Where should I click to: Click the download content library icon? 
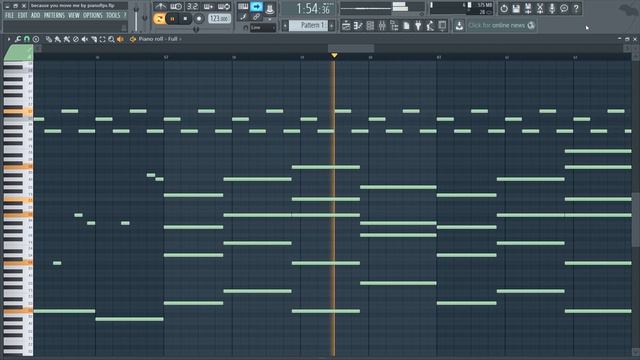(459, 26)
